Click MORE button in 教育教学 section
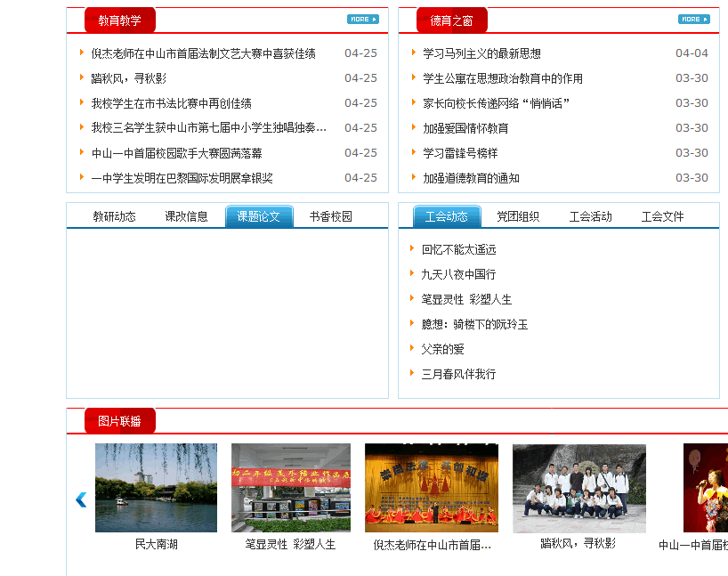 tap(362, 19)
